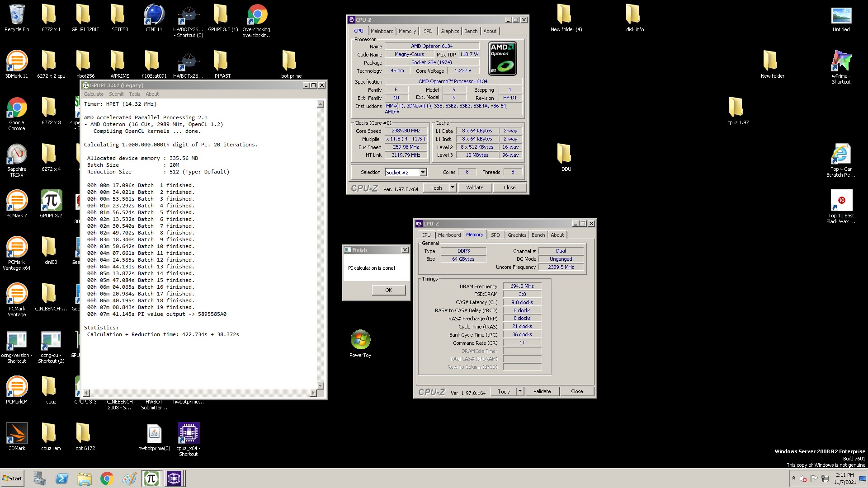The image size is (868, 488).
Task: Click the Core Speed value field
Action: tap(406, 131)
